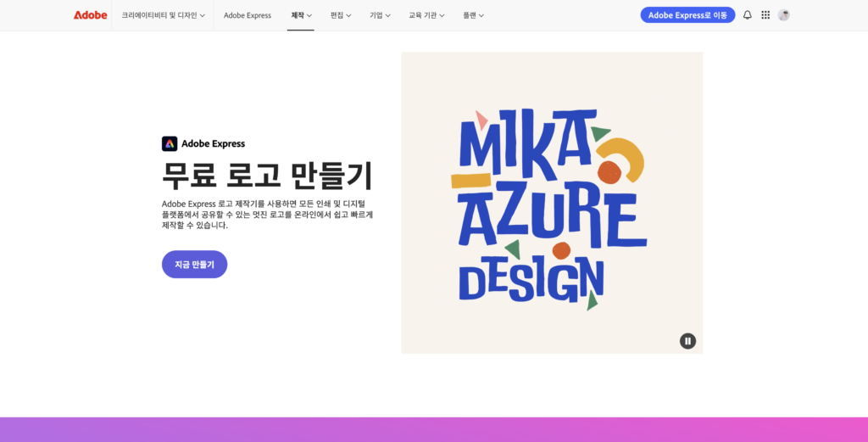This screenshot has height=442, width=868.
Task: Pause the logo animation
Action: 687,341
